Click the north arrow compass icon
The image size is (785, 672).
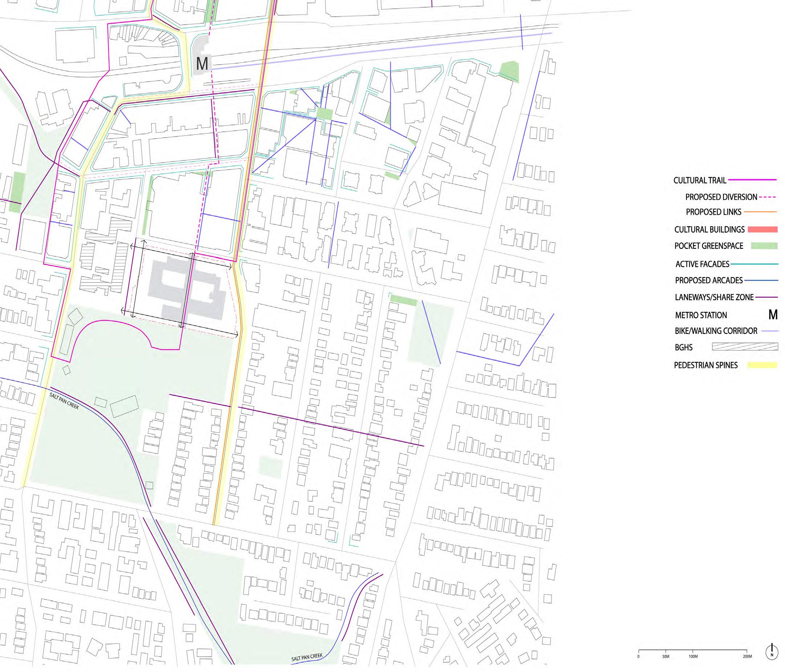click(x=772, y=652)
